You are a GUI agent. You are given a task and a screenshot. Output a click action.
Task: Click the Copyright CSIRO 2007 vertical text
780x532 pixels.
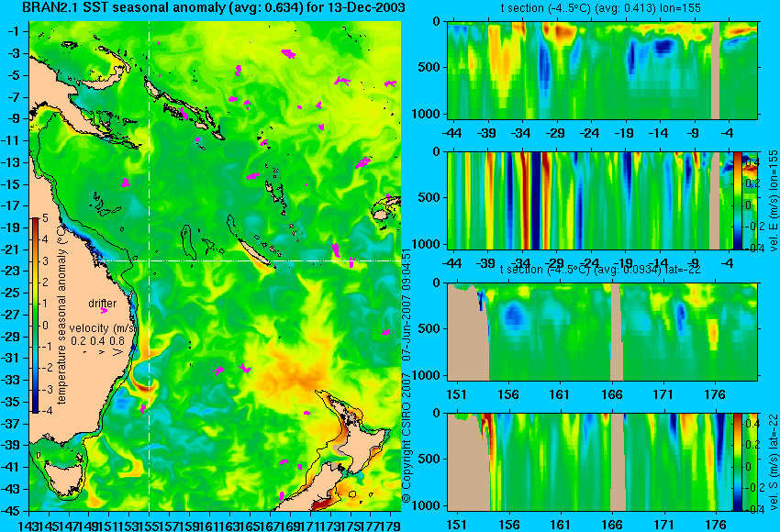[x=407, y=376]
